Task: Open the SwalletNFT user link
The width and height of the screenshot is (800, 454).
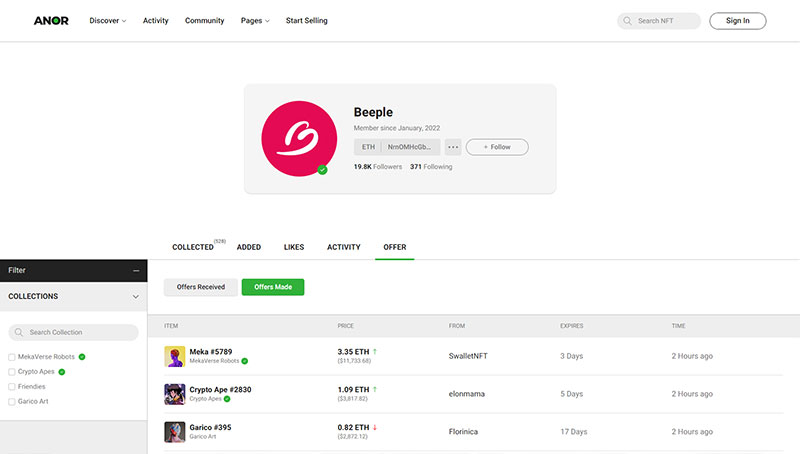Action: tap(468, 356)
